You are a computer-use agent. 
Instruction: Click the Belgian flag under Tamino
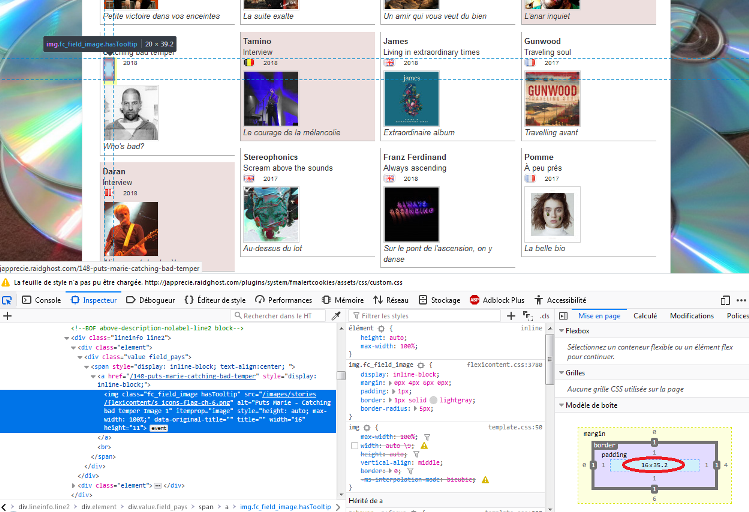point(249,63)
